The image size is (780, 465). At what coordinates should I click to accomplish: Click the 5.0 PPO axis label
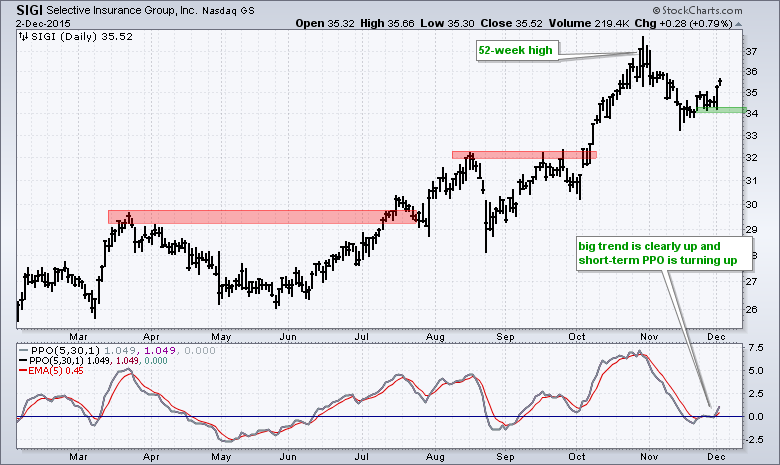coord(756,371)
